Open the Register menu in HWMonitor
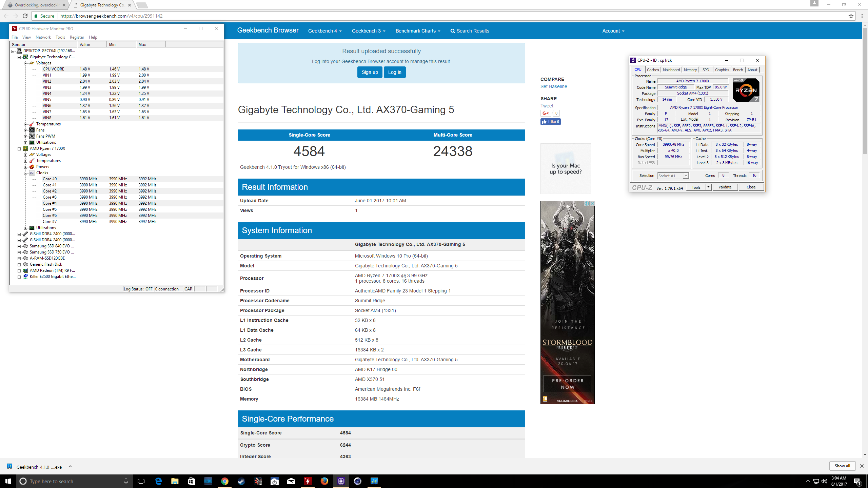The height and width of the screenshot is (488, 868). click(x=77, y=37)
